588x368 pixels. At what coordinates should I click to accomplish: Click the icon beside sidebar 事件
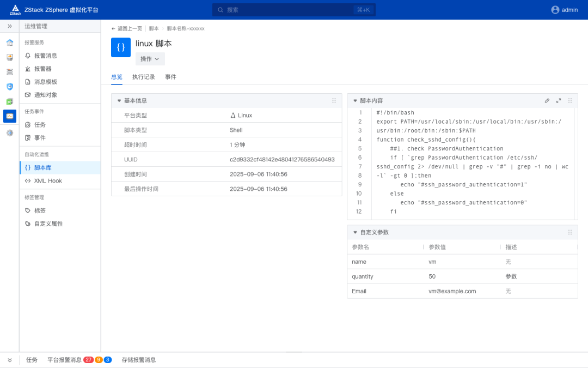pyautogui.click(x=28, y=138)
